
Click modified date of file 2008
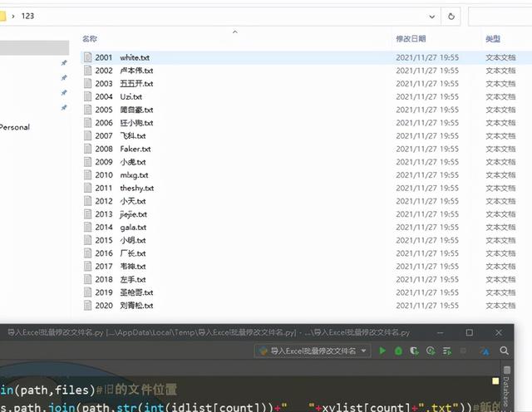point(427,149)
